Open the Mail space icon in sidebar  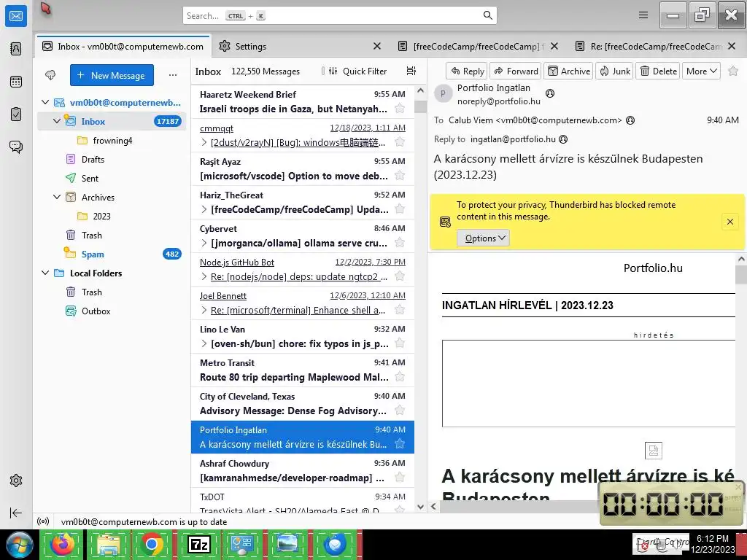point(16,16)
